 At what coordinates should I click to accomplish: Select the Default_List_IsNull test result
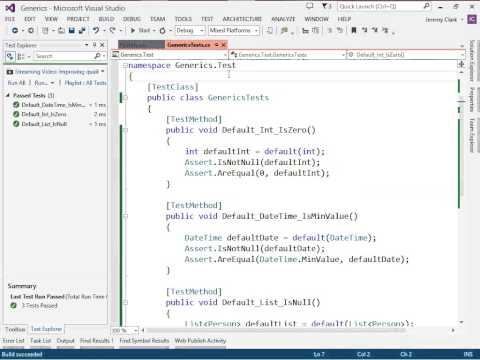click(x=59, y=124)
